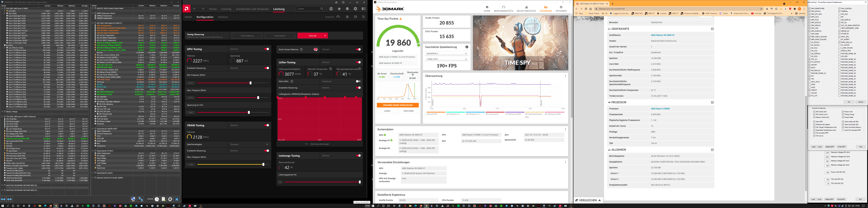The width and height of the screenshot is (868, 208).
Task: Toggle FAN_CONTROL checkbox in PowerPlay window
Action: coord(840,8)
